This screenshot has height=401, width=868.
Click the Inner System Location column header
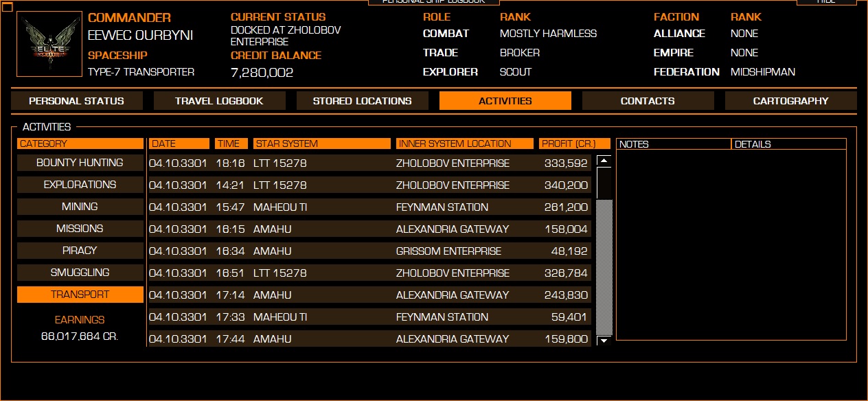pos(465,144)
